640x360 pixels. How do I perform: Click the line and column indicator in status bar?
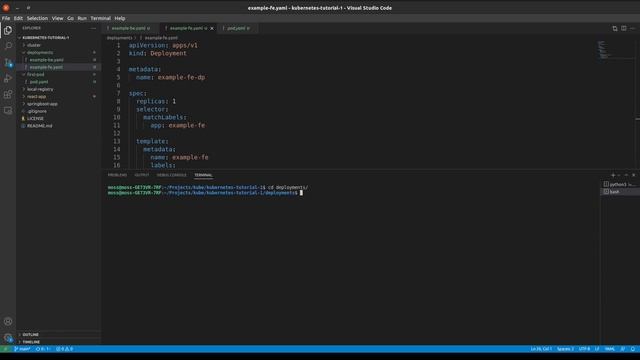(541, 349)
